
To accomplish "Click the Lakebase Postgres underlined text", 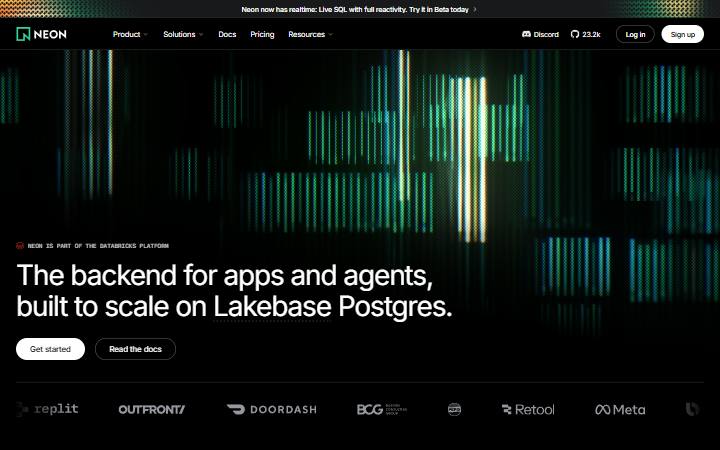I will pyautogui.click(x=272, y=306).
